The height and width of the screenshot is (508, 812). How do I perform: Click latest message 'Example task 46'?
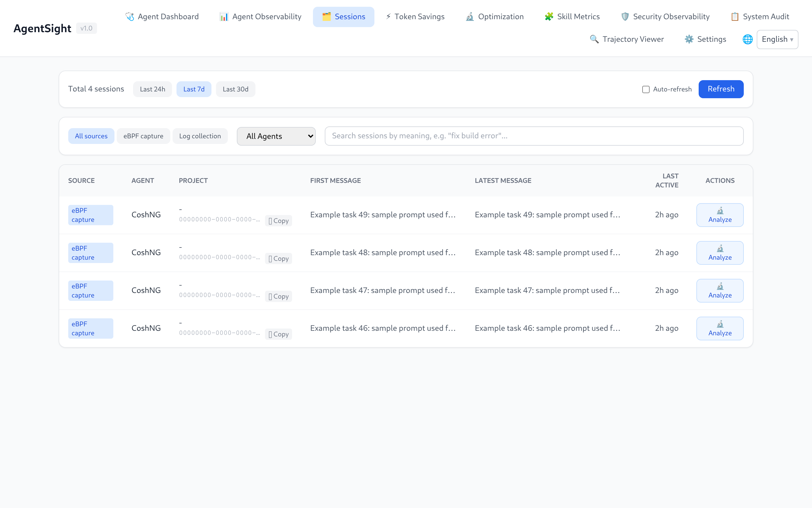(x=547, y=328)
